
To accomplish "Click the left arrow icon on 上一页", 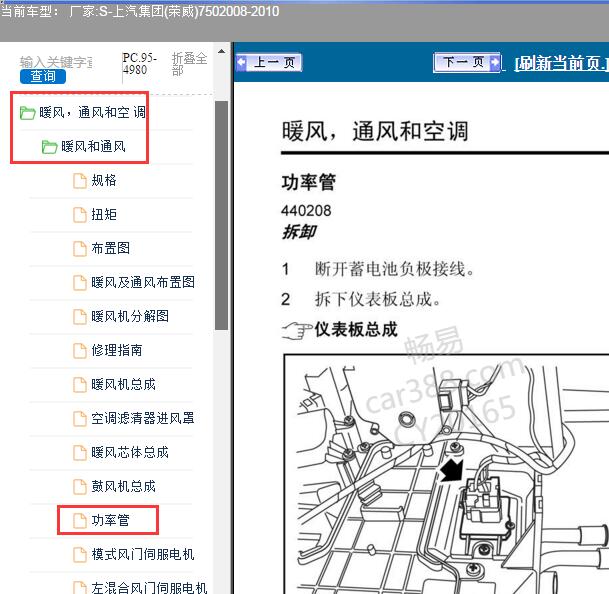I will [x=242, y=62].
